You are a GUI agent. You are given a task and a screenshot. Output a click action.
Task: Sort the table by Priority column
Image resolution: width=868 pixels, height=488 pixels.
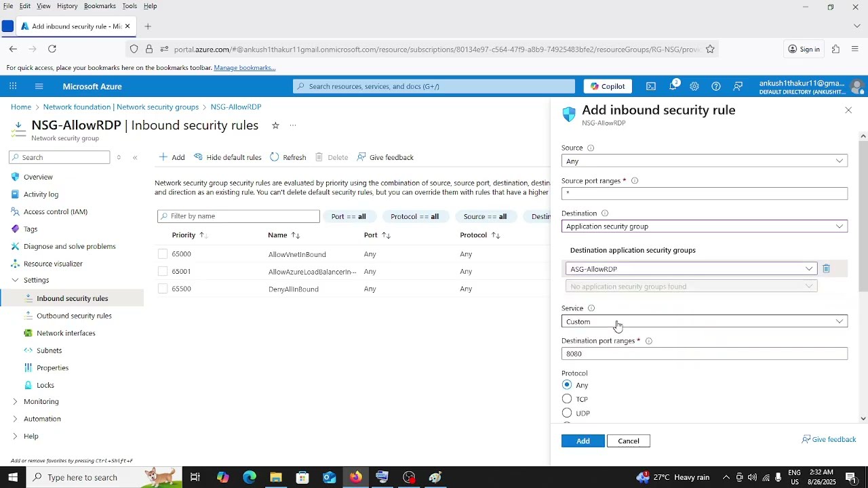click(189, 235)
